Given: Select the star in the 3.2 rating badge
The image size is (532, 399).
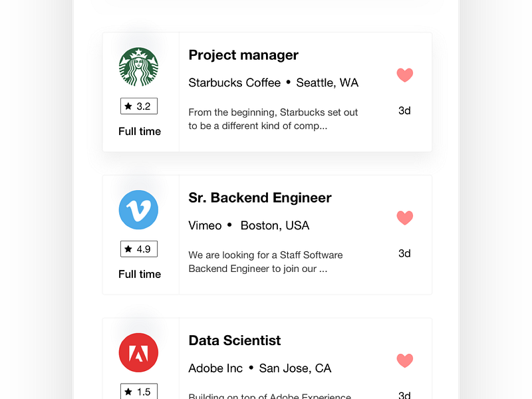Looking at the screenshot, I should tap(126, 105).
